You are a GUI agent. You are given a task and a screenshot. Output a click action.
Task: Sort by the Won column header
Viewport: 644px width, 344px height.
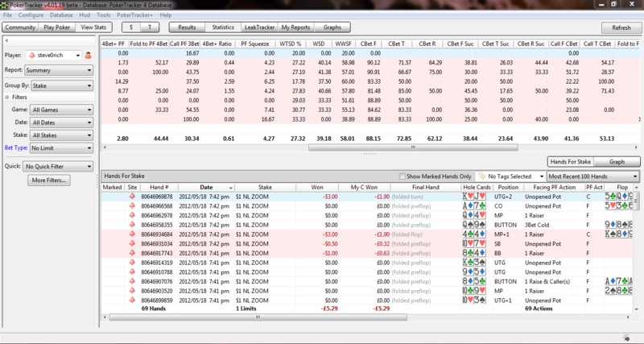tap(317, 188)
